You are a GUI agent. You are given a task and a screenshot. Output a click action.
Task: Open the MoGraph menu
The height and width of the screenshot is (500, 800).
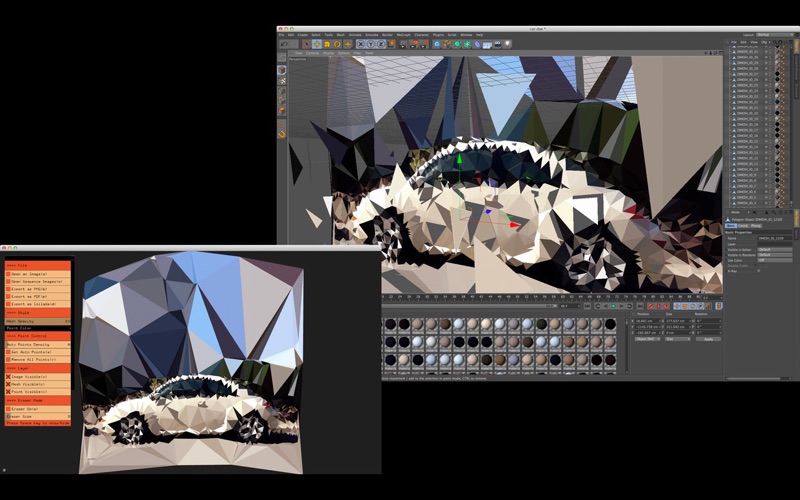pos(404,35)
